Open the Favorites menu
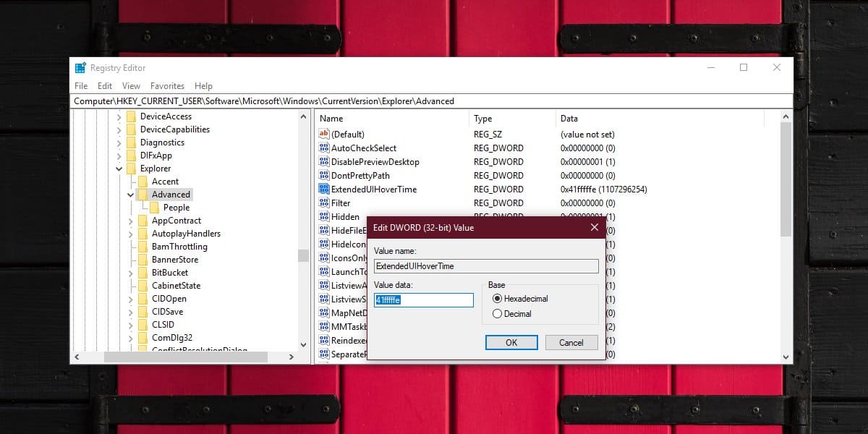This screenshot has height=434, width=868. pos(167,86)
